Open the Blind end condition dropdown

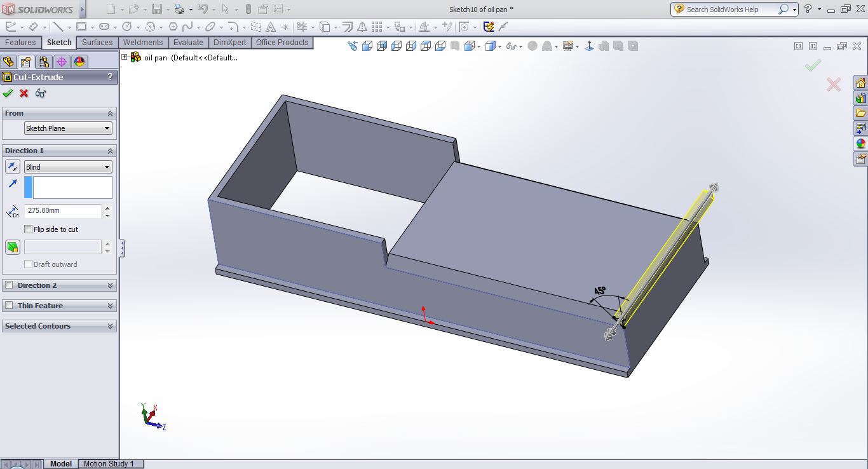coord(68,167)
